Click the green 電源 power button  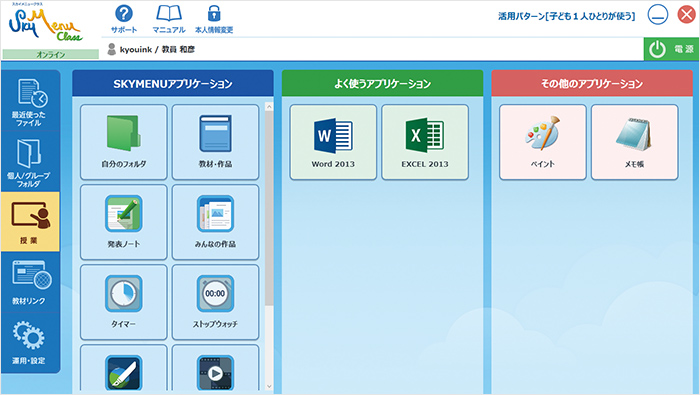pos(671,49)
